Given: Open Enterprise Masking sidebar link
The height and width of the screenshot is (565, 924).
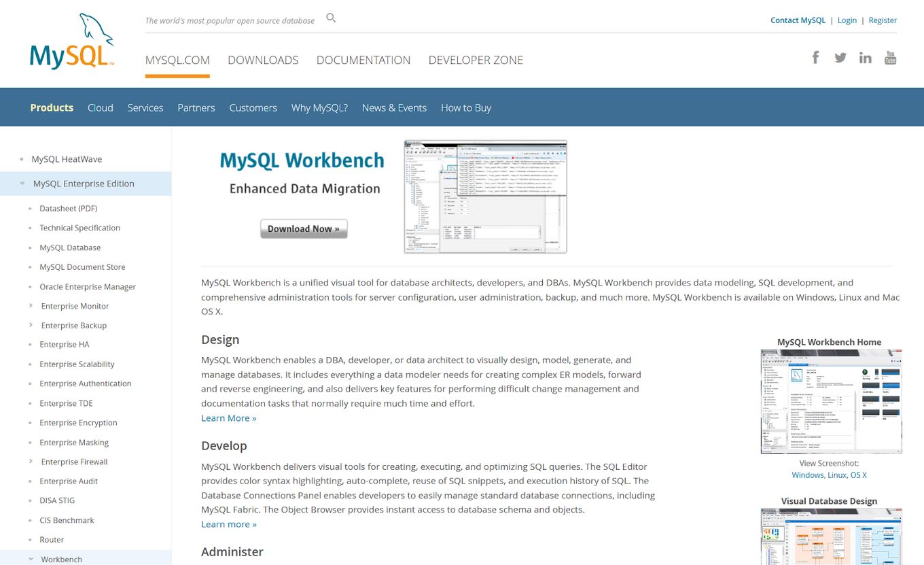Looking at the screenshot, I should (74, 443).
